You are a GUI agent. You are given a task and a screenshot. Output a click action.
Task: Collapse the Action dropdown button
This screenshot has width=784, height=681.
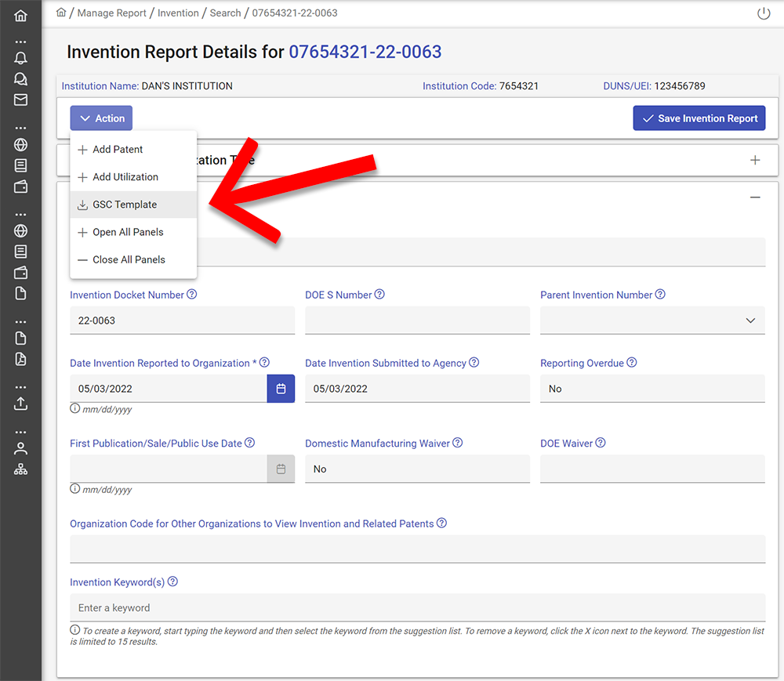pos(101,118)
